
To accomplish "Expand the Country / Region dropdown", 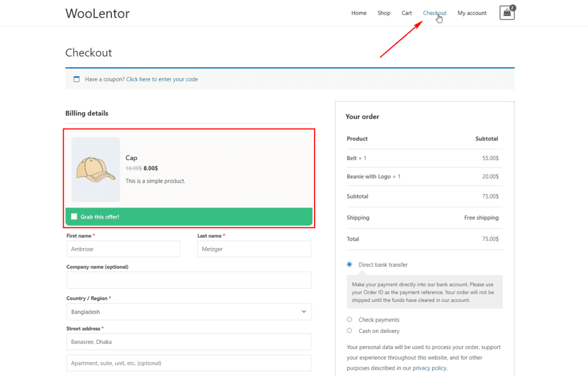I will click(189, 312).
